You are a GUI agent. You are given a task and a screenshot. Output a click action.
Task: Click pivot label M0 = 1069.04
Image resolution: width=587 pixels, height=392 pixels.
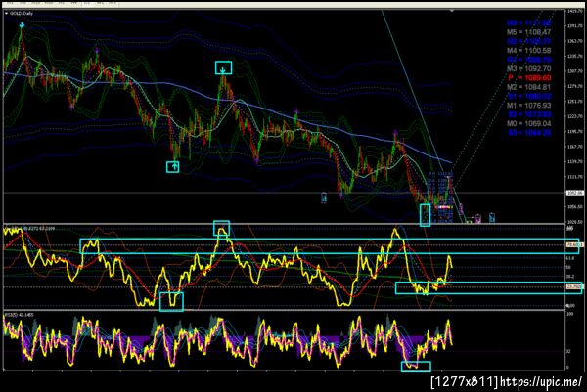pyautogui.click(x=528, y=123)
